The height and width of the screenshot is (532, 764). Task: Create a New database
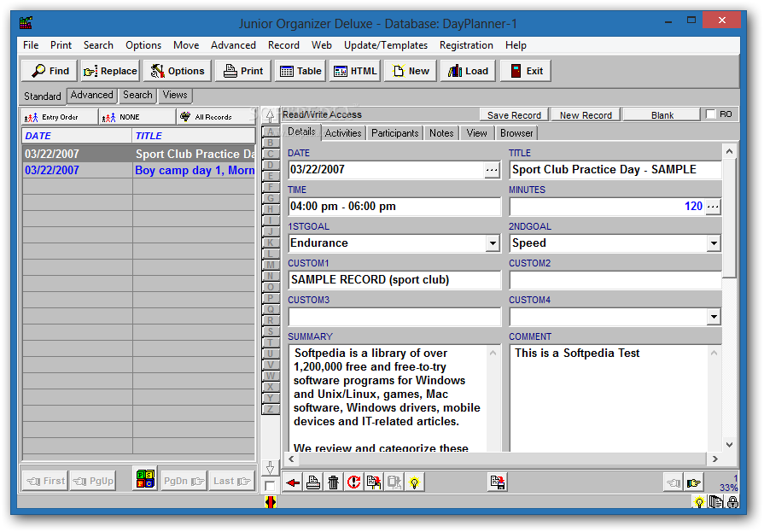(x=411, y=71)
